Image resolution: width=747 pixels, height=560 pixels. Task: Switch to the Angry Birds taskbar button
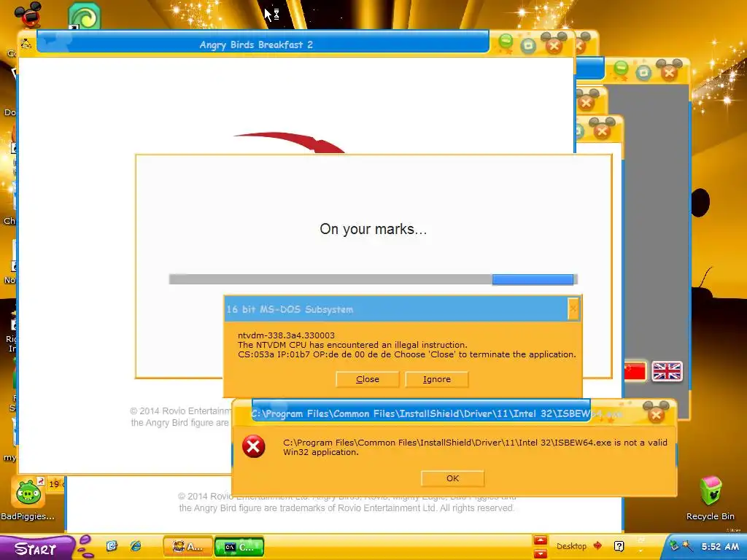pyautogui.click(x=187, y=547)
